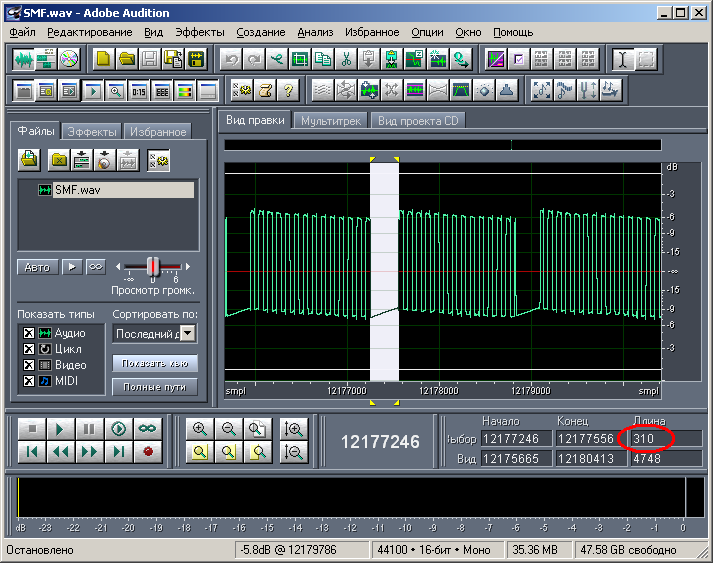
Task: Zoom in horizontally magnifier icon
Action: tap(200, 429)
